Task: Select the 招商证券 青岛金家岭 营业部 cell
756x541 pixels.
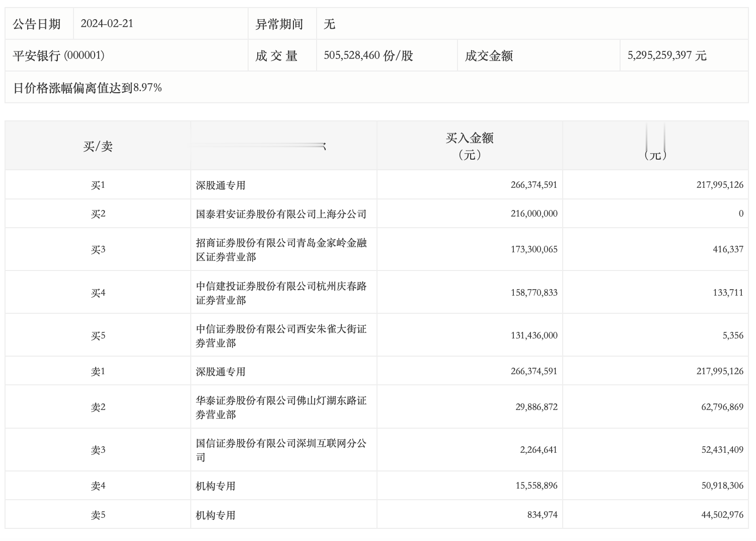Action: (282, 249)
